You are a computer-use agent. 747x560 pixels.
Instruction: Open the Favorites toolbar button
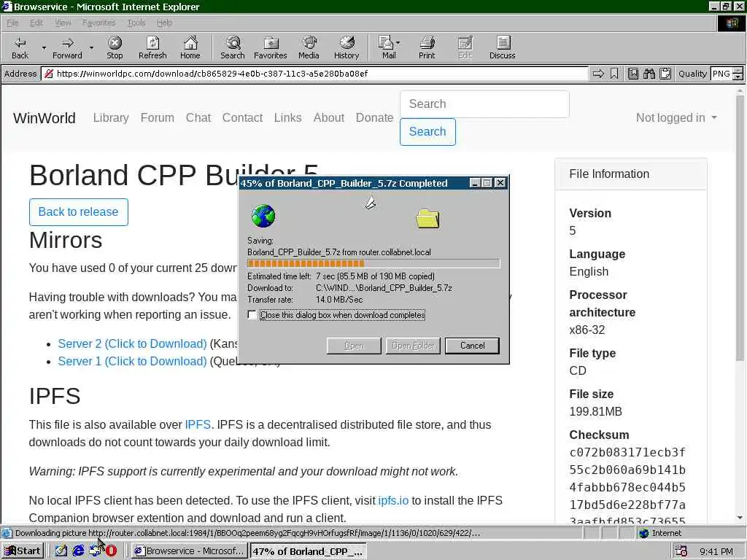pyautogui.click(x=270, y=47)
